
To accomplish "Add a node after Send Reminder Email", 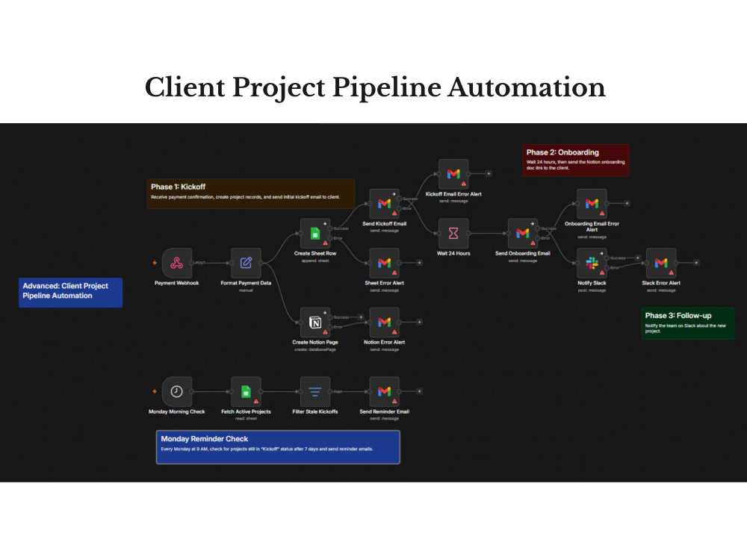I will [419, 391].
